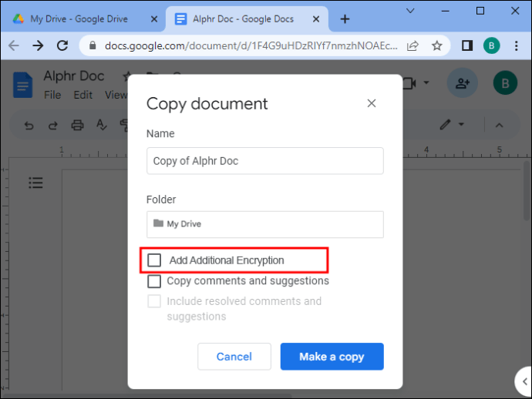Expand the Meet call options arrow

pos(426,82)
